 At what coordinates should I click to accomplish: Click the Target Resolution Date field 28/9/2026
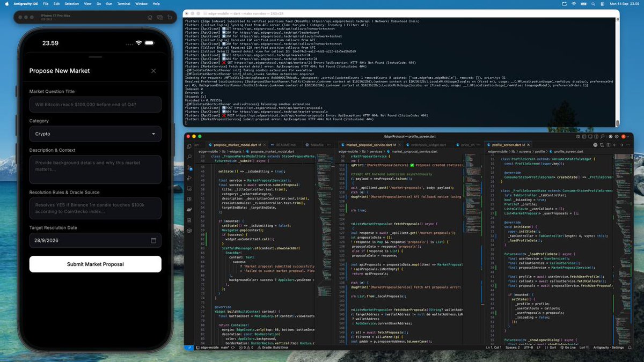[x=95, y=241]
